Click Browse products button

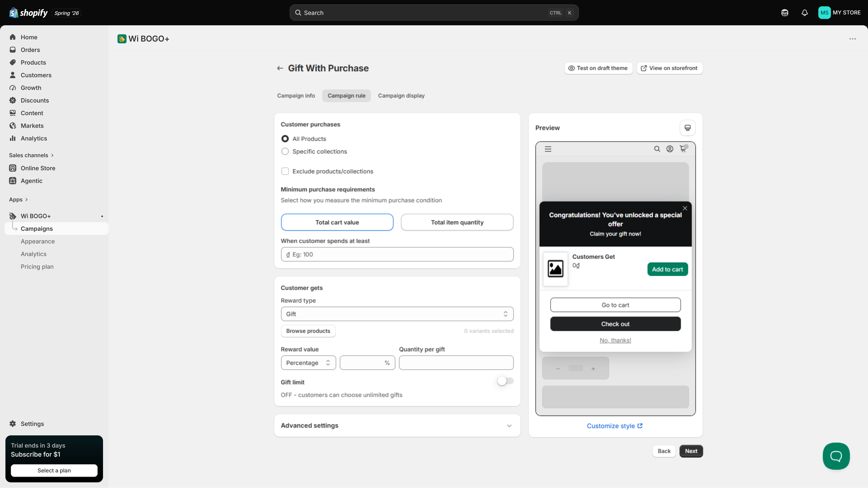pos(308,331)
